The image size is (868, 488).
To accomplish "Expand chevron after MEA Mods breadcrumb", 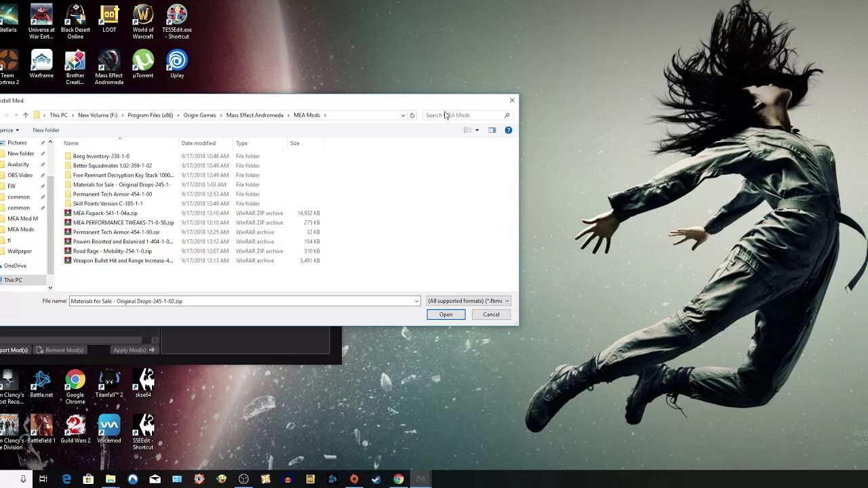I will click(x=325, y=115).
